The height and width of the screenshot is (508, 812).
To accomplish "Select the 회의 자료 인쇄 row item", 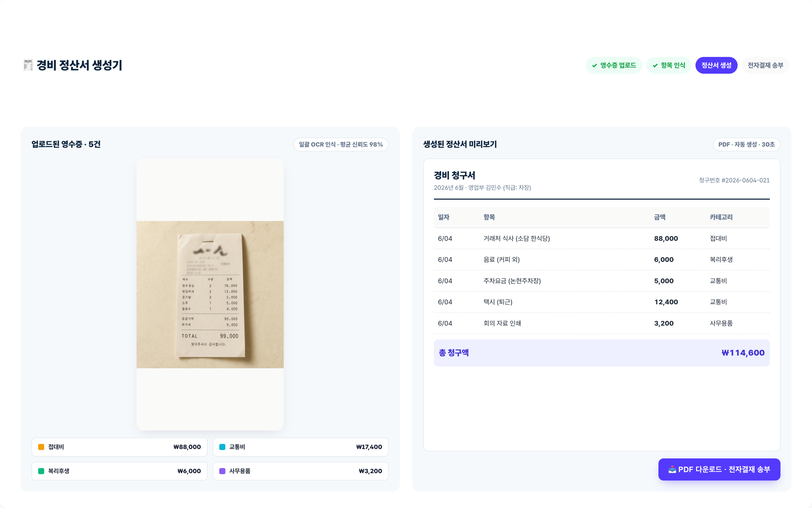I will click(502, 323).
